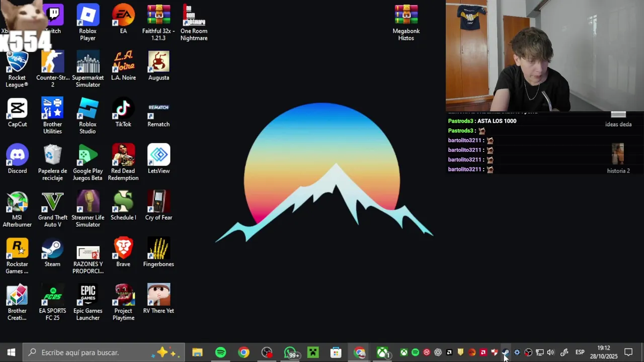The height and width of the screenshot is (362, 644).
Task: Select the Epic Games Launcher shortcut
Action: point(88,303)
